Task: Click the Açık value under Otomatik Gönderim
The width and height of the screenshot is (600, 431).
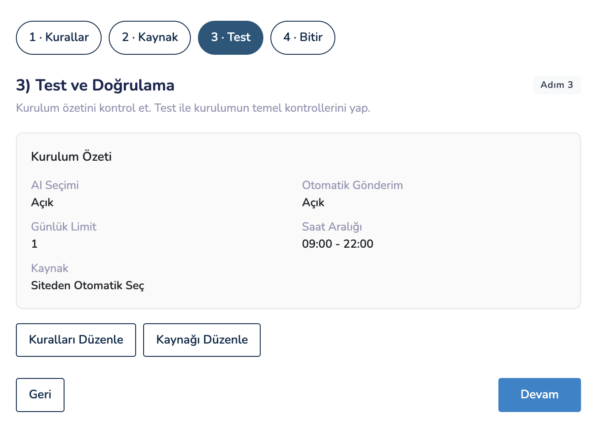Action: (313, 202)
